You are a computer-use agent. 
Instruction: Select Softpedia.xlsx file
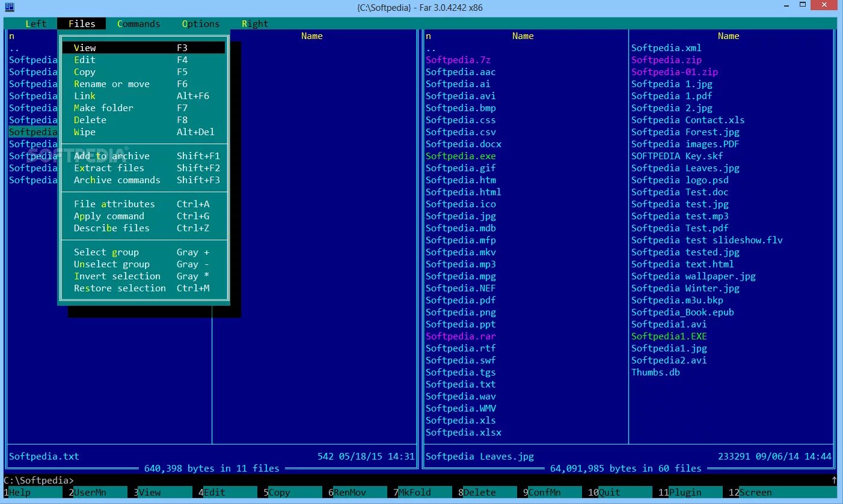pyautogui.click(x=464, y=433)
